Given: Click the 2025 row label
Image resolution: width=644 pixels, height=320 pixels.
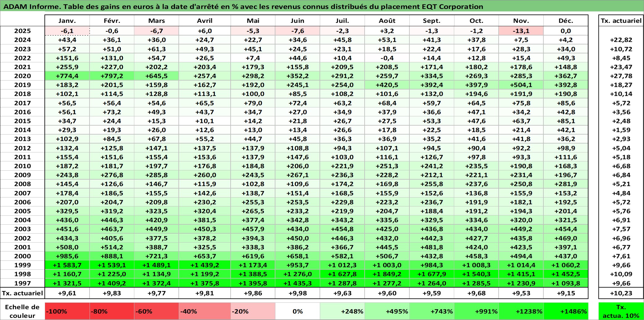Looking at the screenshot, I should (x=23, y=31).
